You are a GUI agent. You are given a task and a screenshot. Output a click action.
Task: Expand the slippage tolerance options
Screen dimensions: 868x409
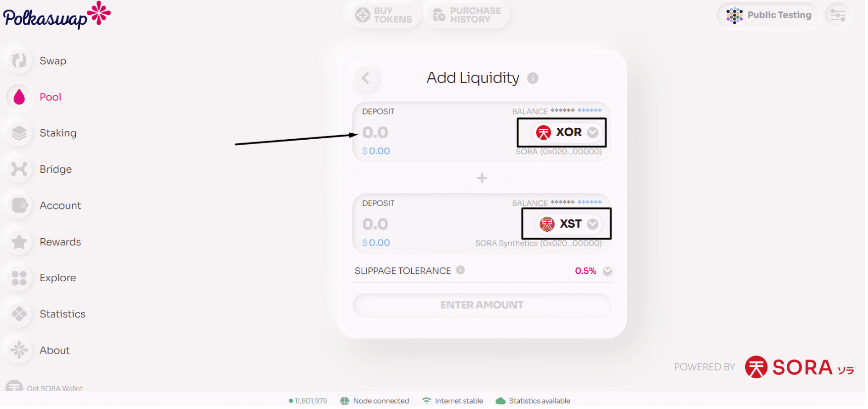(607, 271)
